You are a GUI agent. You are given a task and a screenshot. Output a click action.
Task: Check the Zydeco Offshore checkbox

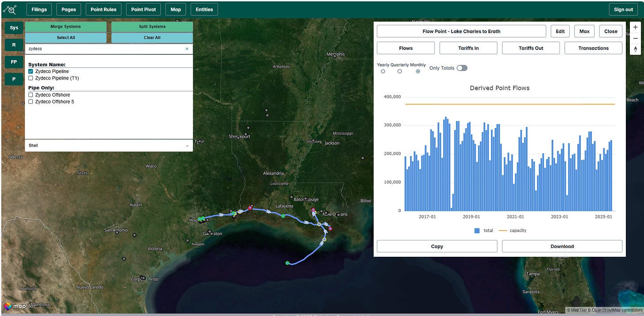coord(31,95)
